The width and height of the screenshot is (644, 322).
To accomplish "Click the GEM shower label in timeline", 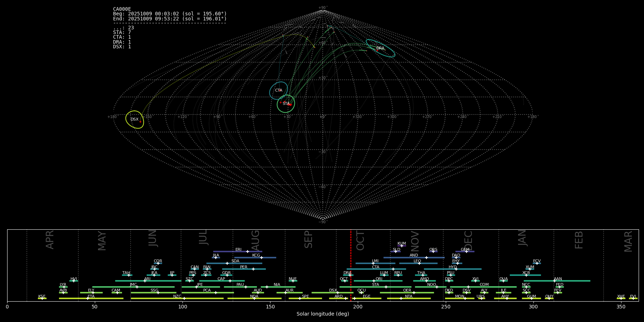I will coord(465,250).
